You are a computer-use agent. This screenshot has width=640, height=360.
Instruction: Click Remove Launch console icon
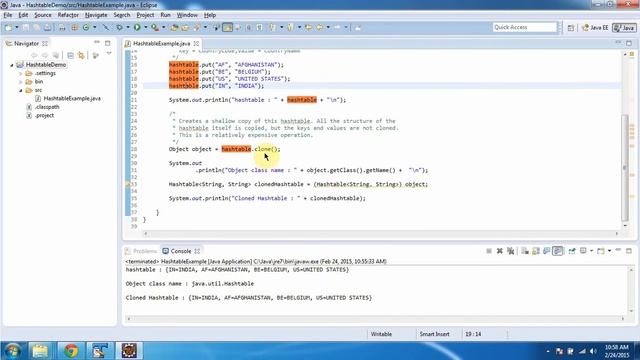(x=500, y=251)
